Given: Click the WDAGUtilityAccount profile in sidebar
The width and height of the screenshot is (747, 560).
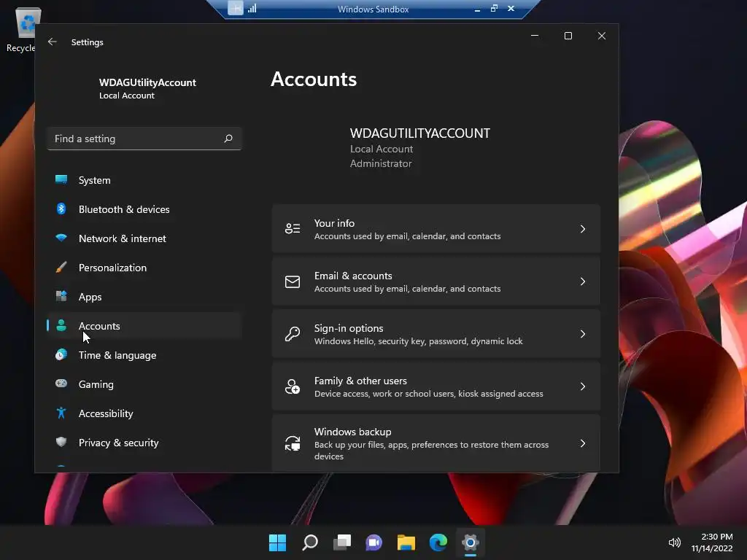Looking at the screenshot, I should click(144, 88).
